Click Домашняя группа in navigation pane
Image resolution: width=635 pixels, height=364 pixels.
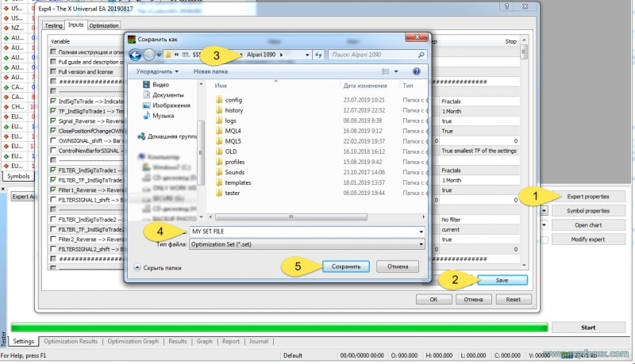pos(169,136)
